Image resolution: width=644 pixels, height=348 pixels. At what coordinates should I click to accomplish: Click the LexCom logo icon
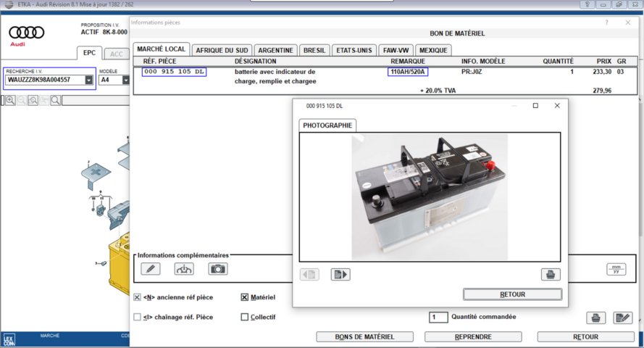[9, 339]
